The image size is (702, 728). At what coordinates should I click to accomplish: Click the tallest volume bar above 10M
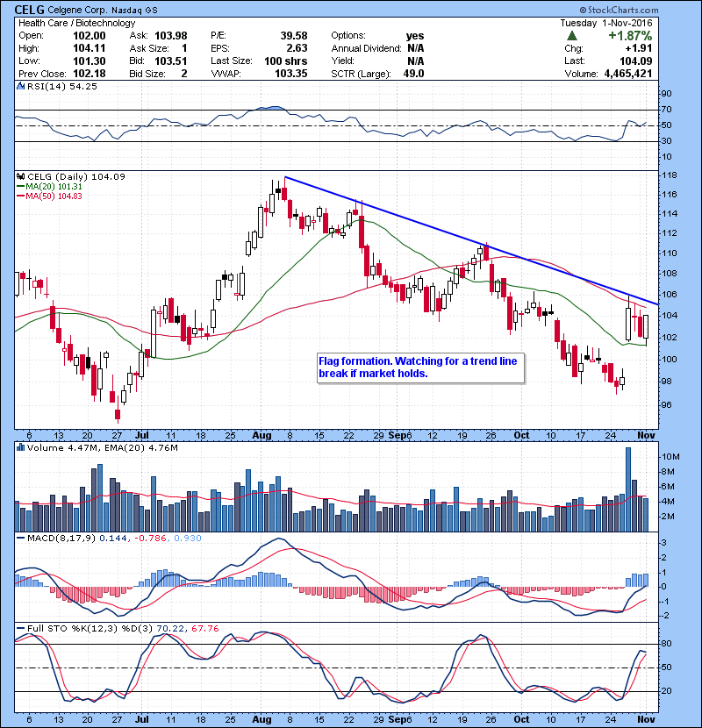coord(628,489)
